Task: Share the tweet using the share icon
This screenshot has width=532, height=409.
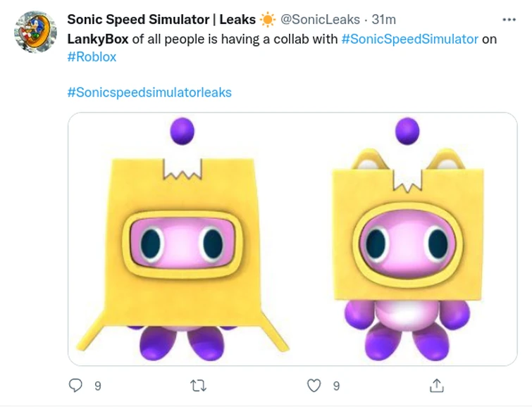Action: pos(436,385)
